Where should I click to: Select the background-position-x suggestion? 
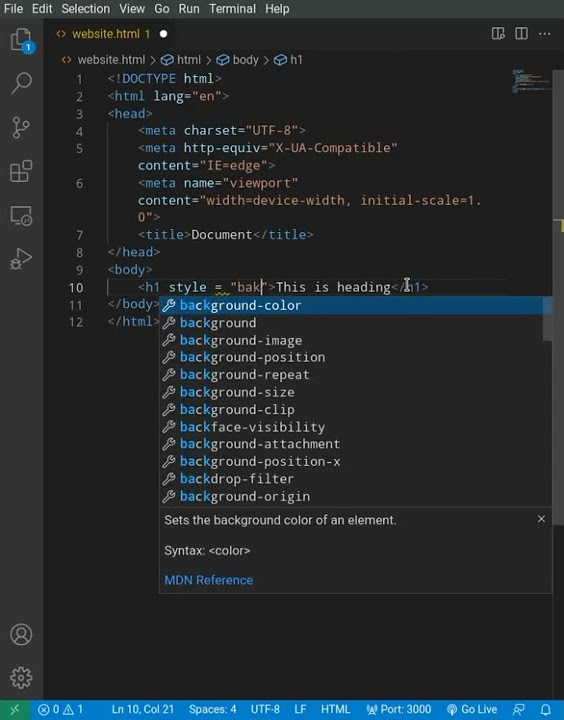pos(351,461)
